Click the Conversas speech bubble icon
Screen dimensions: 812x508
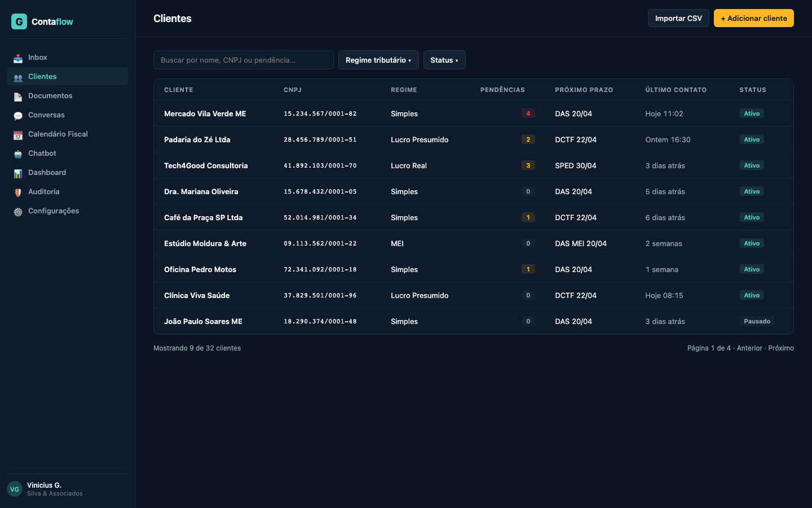coord(18,116)
